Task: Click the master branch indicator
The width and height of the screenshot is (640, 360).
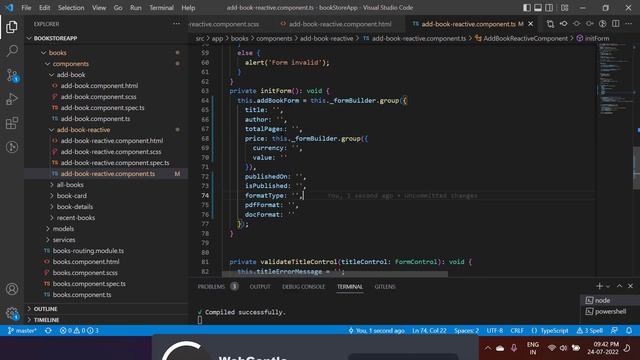Action: 22,331
